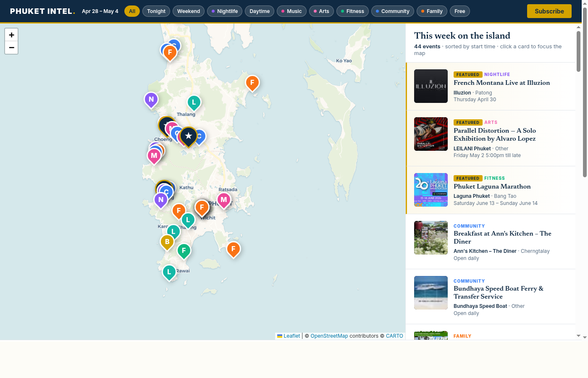Filter events by Daytime
The image size is (588, 378).
click(260, 11)
